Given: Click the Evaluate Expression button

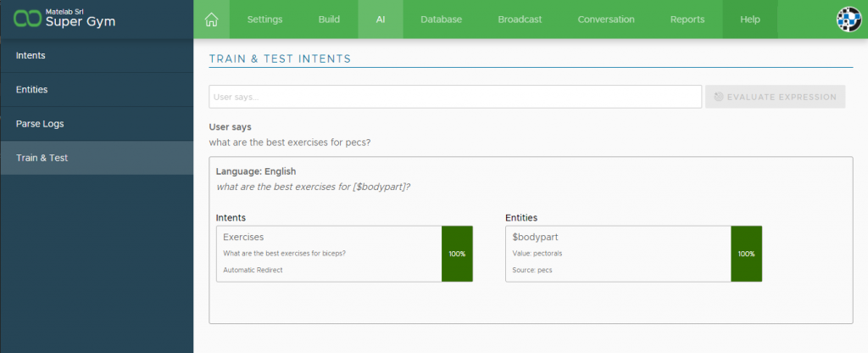Looking at the screenshot, I should click(775, 97).
